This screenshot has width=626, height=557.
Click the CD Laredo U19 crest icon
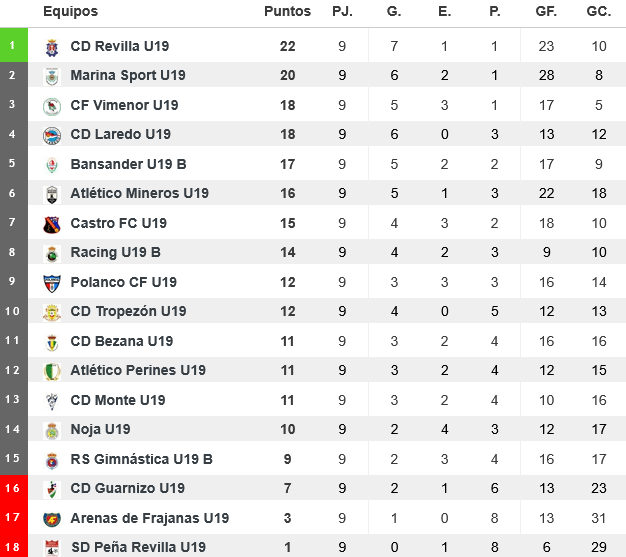(52, 135)
